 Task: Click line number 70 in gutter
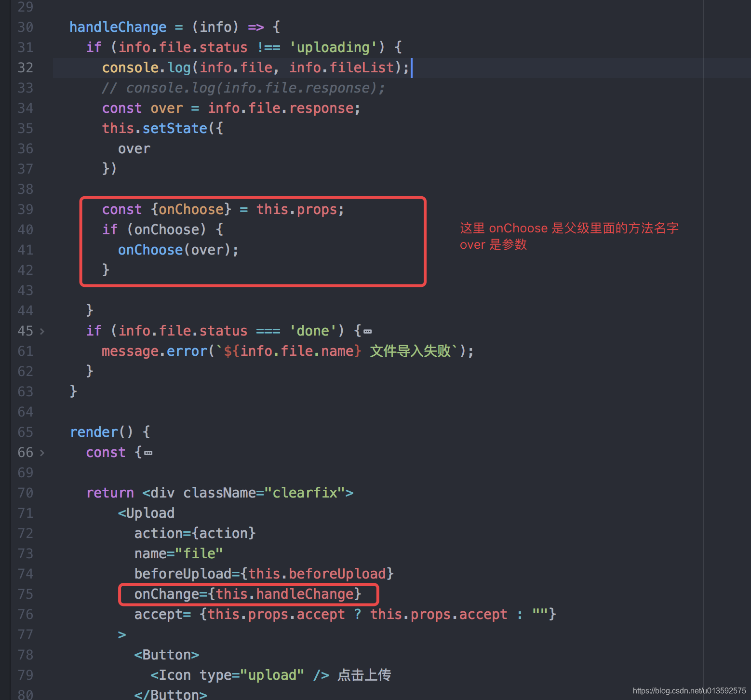pos(26,493)
